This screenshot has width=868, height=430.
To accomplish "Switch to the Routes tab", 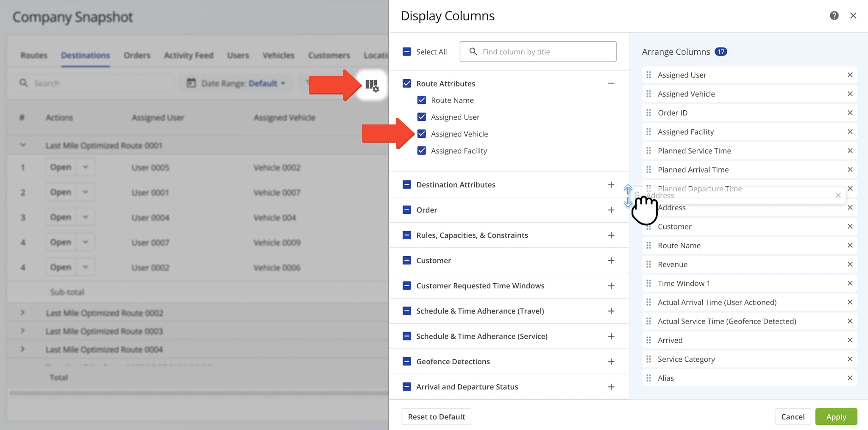I will tap(34, 56).
